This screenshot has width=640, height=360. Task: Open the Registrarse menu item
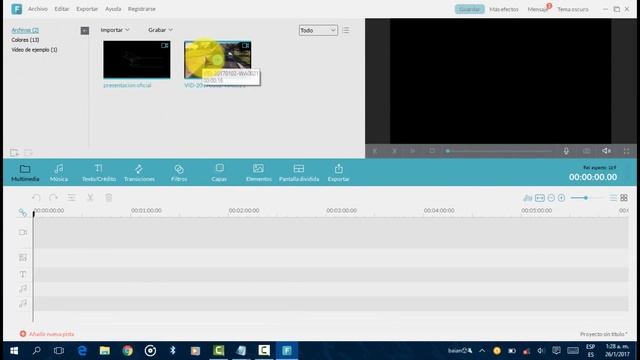coord(142,9)
